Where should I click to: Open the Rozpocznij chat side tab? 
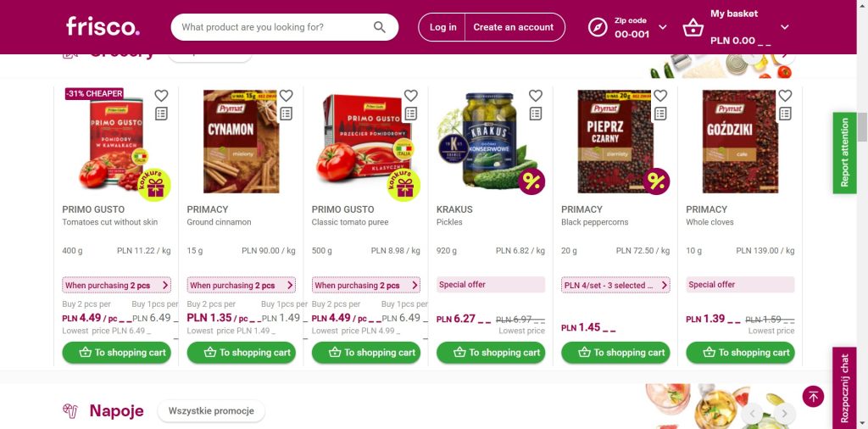(x=844, y=387)
